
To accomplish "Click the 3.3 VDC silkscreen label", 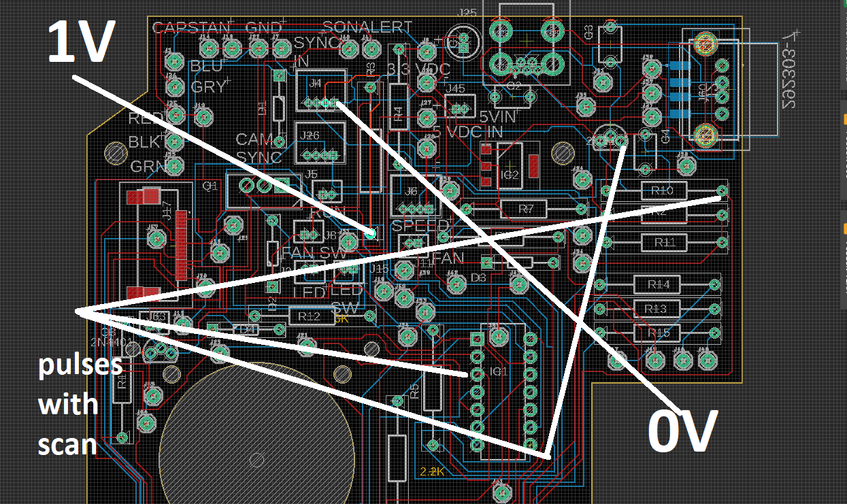I will [418, 70].
